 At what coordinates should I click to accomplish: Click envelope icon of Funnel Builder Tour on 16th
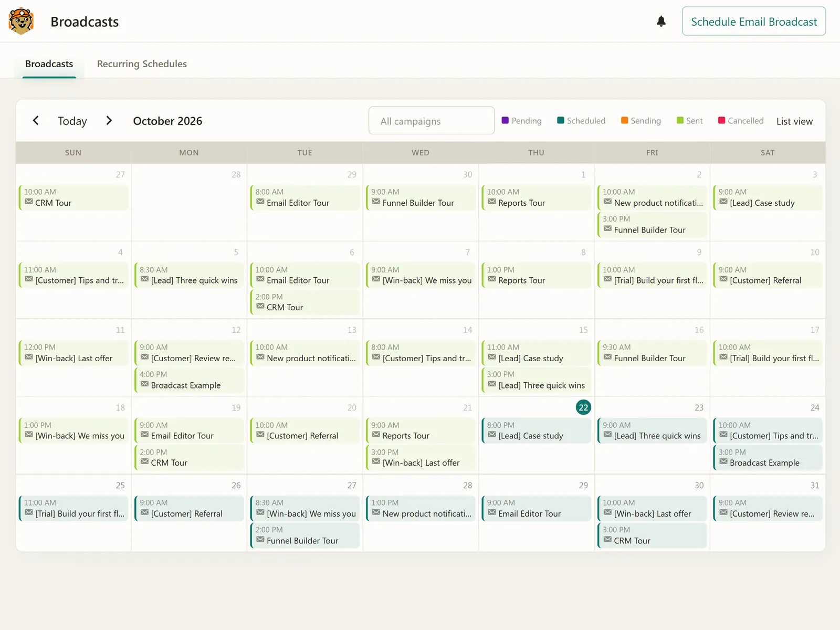click(607, 357)
